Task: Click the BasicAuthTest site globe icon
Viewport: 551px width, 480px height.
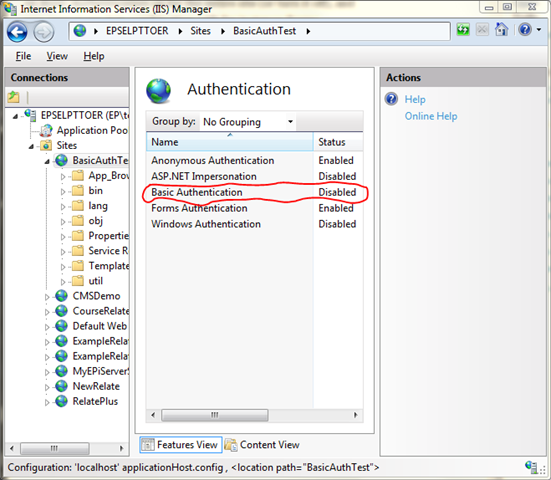Action: [x=61, y=161]
